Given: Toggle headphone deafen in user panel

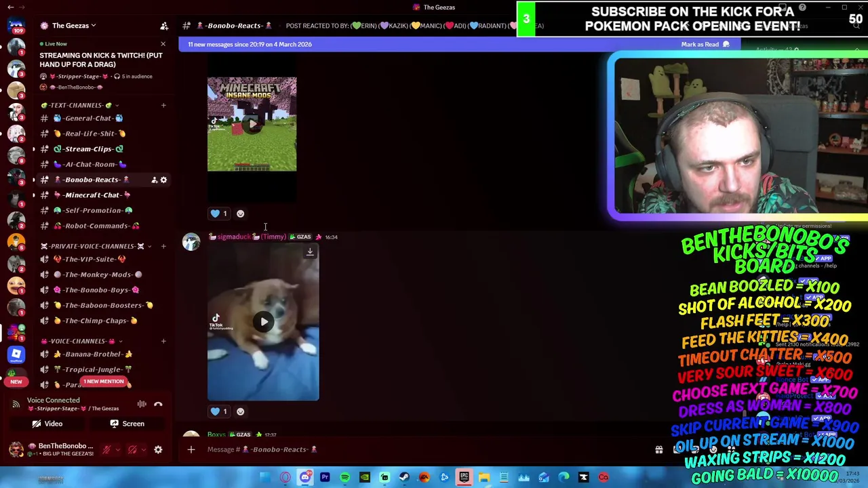Looking at the screenshot, I should [132, 449].
